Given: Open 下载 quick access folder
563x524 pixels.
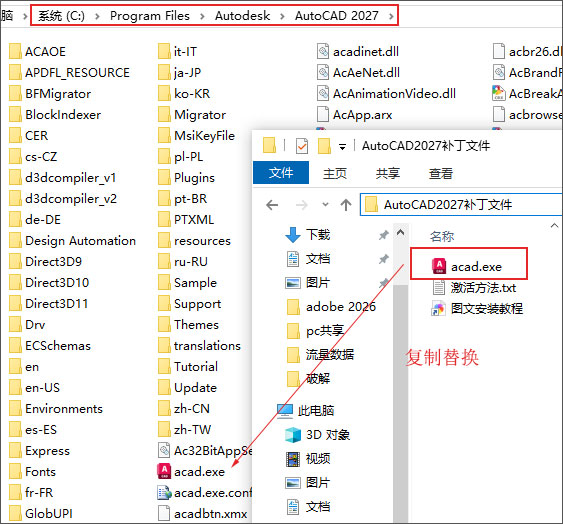Looking at the screenshot, I should point(308,235).
